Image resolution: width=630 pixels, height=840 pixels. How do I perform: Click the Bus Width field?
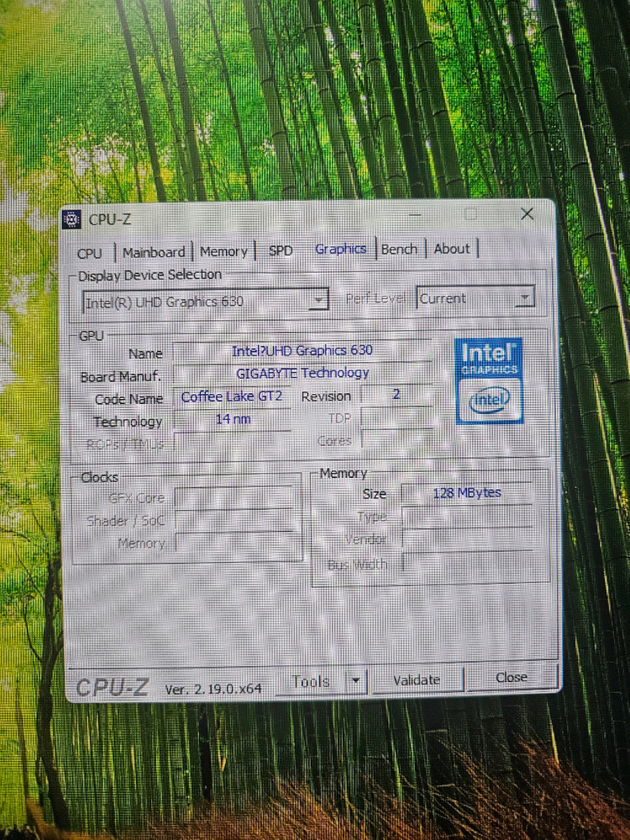pos(469,562)
